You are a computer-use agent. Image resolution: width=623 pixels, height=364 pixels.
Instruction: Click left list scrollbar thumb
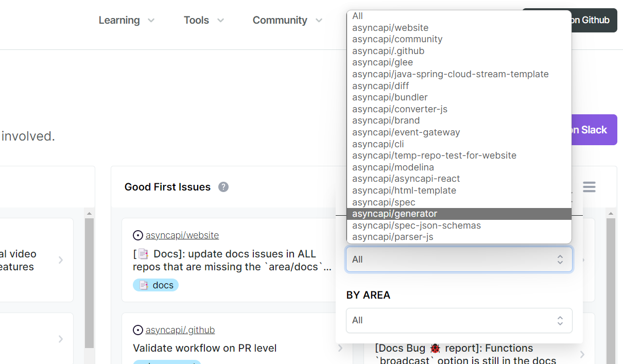(89, 283)
